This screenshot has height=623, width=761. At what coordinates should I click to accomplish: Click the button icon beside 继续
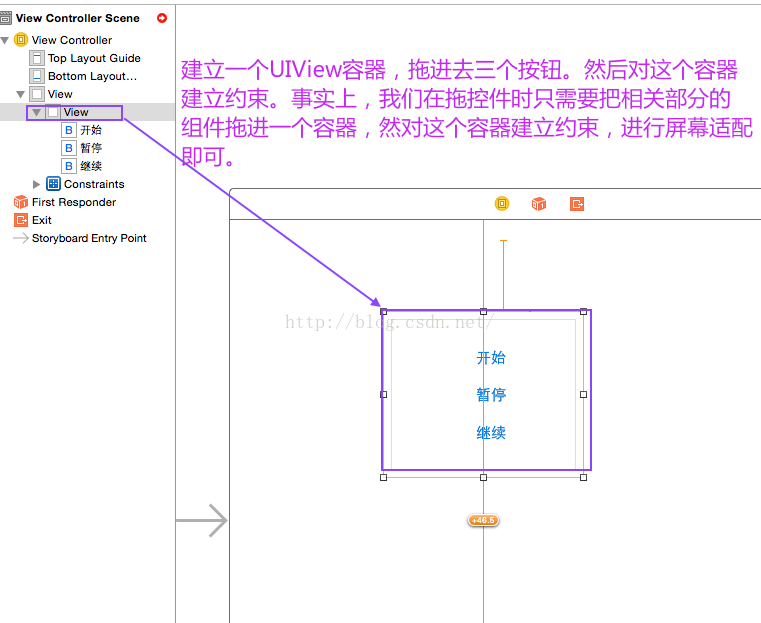69,166
